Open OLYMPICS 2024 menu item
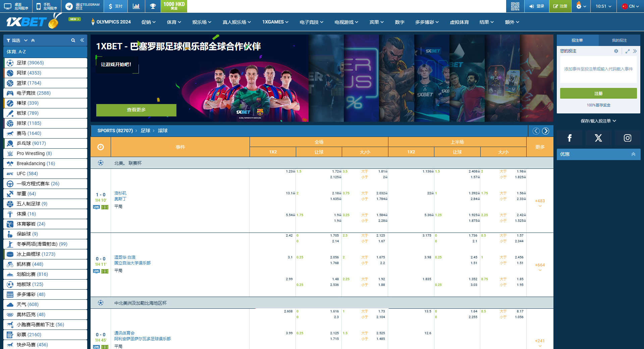 click(x=111, y=22)
